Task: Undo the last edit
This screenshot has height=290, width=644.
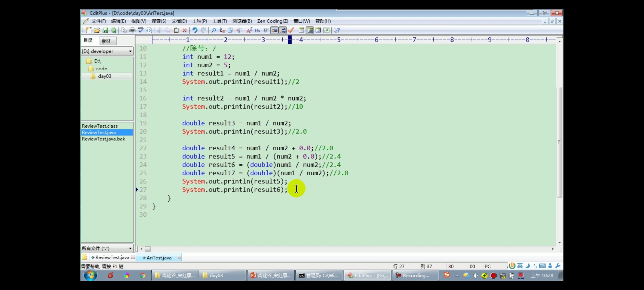Action: 195,30
